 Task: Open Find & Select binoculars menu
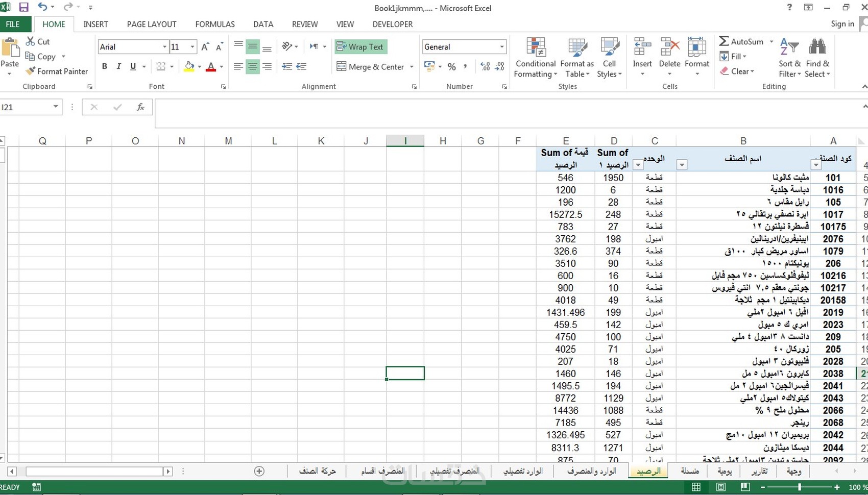coord(817,58)
